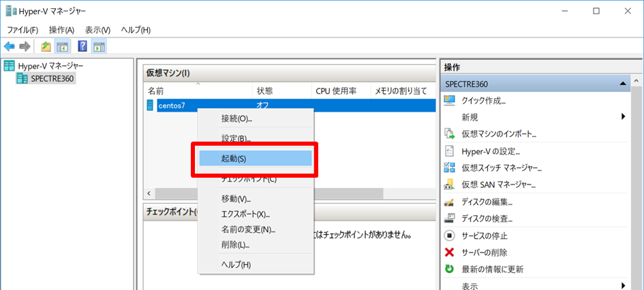The width and height of the screenshot is (644, 290).
Task: Toggle the action pane toolbar icon
Action: 99,47
